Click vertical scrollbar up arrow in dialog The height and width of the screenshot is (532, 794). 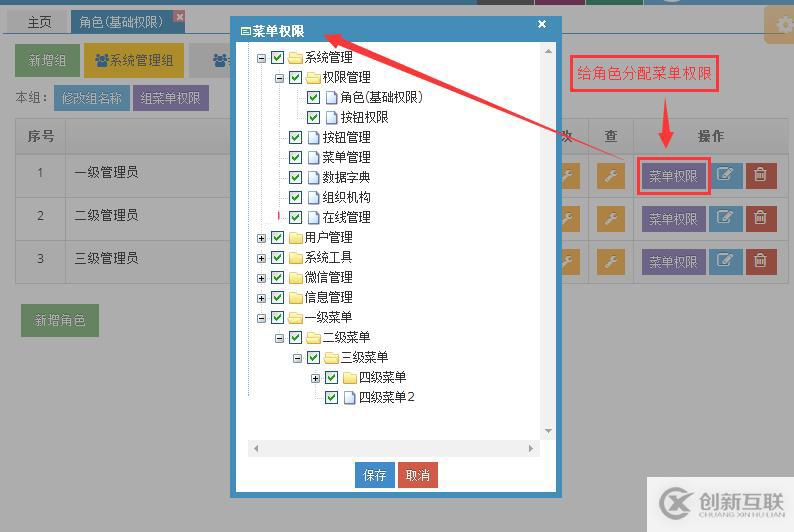548,51
